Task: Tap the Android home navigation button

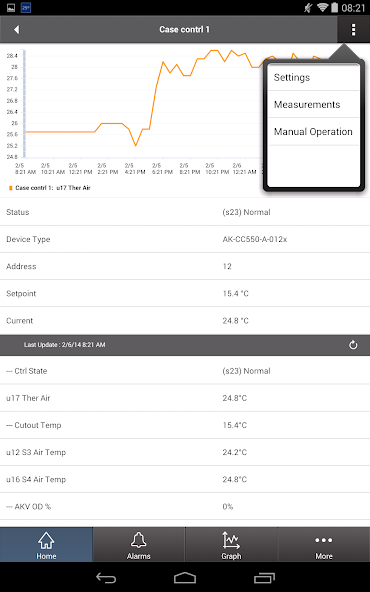Action: [185, 578]
